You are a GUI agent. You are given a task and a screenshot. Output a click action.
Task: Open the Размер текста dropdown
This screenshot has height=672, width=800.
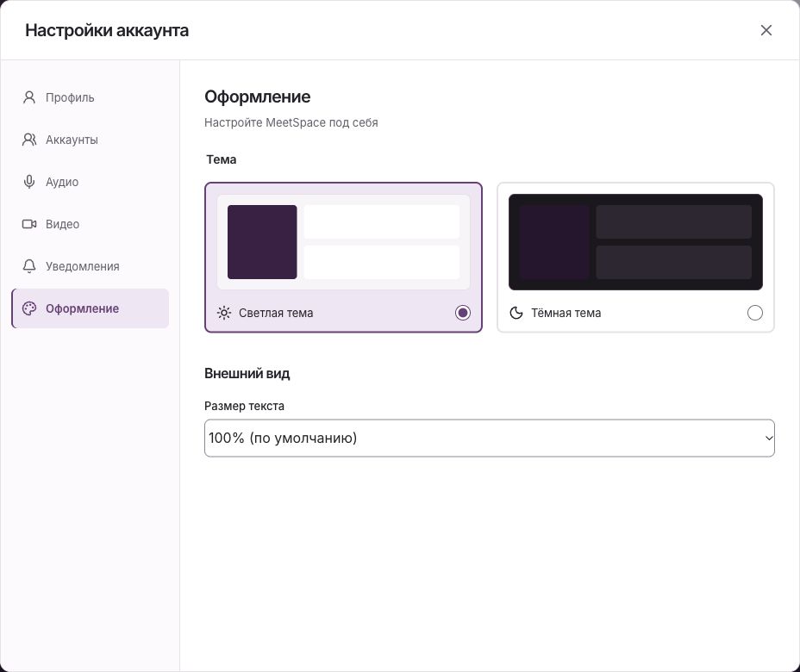pyautogui.click(x=490, y=438)
